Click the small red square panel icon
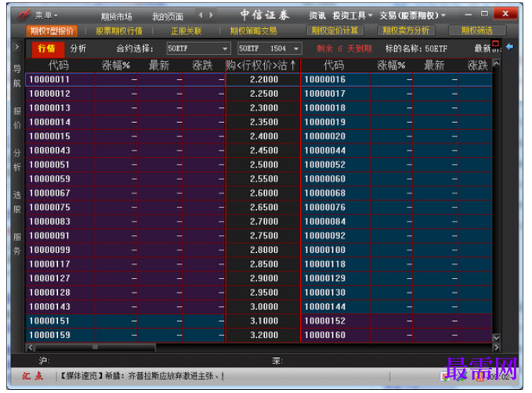 (x=495, y=43)
